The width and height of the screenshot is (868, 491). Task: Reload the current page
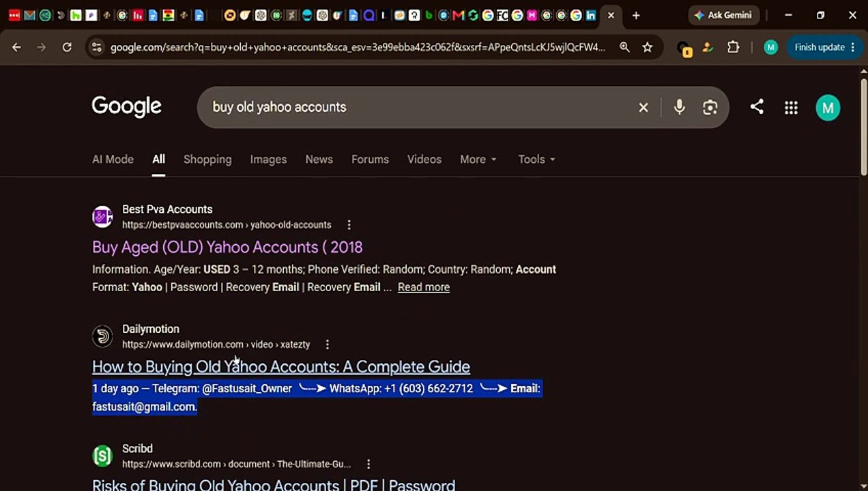pyautogui.click(x=67, y=47)
